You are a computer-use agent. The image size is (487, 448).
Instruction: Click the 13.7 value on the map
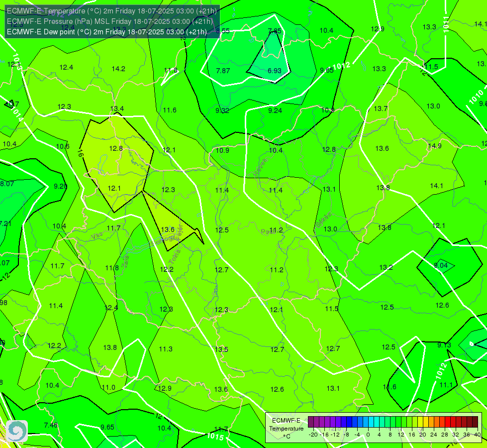pyautogui.click(x=381, y=109)
